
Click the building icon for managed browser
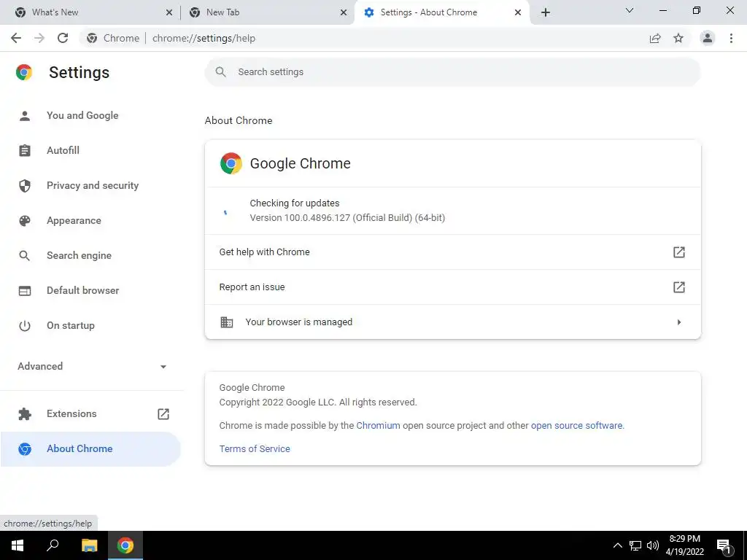(227, 322)
